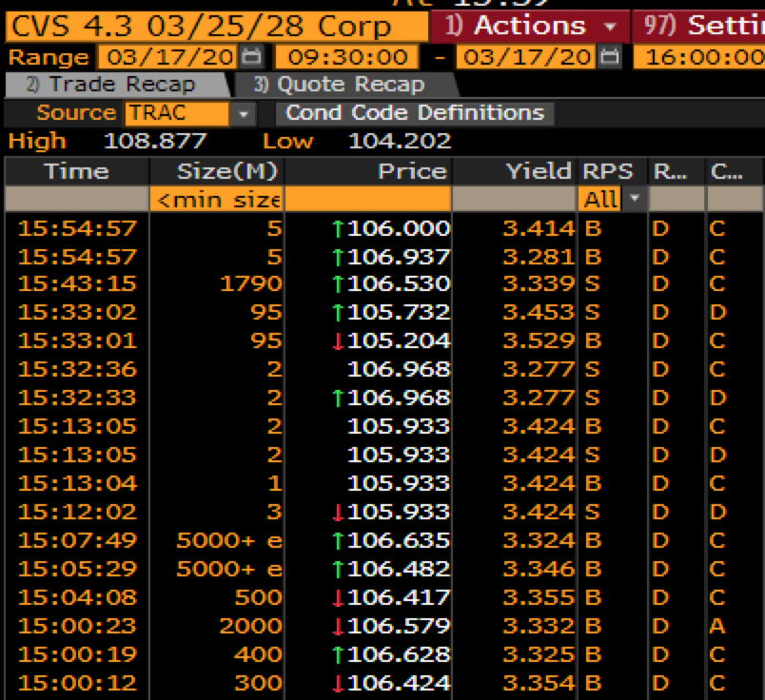Click the price 106.579

(x=398, y=627)
